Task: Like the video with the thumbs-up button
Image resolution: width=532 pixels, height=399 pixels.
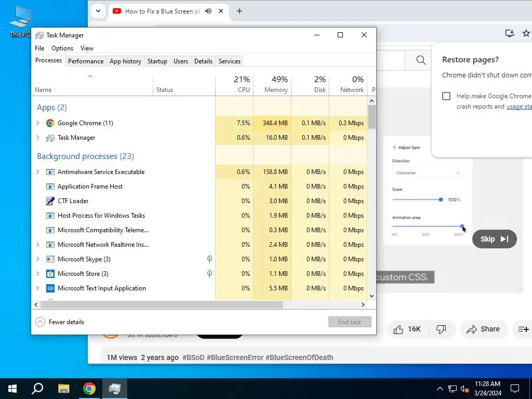Action: pos(407,329)
